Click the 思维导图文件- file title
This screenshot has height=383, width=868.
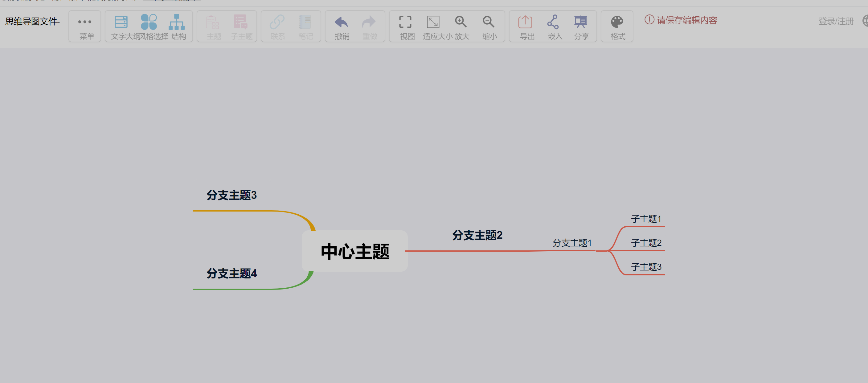pyautogui.click(x=32, y=21)
